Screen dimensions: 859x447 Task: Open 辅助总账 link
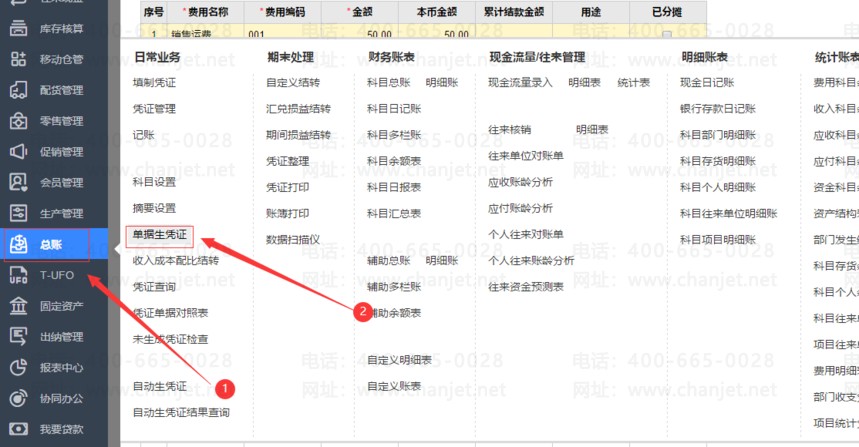click(388, 260)
